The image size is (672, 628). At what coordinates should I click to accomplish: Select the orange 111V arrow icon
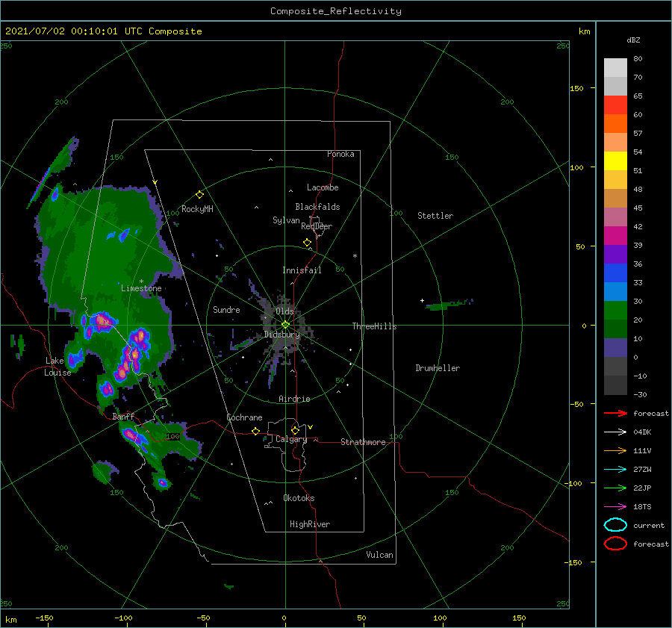coord(615,450)
